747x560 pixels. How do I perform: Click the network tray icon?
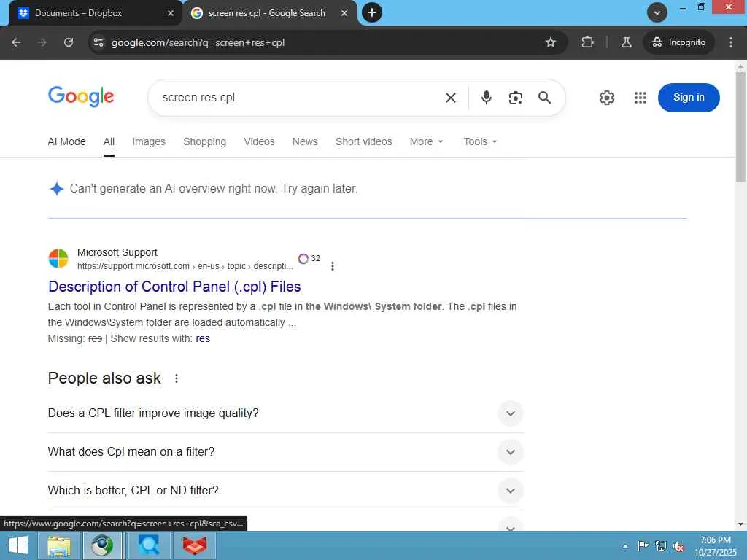(660, 546)
